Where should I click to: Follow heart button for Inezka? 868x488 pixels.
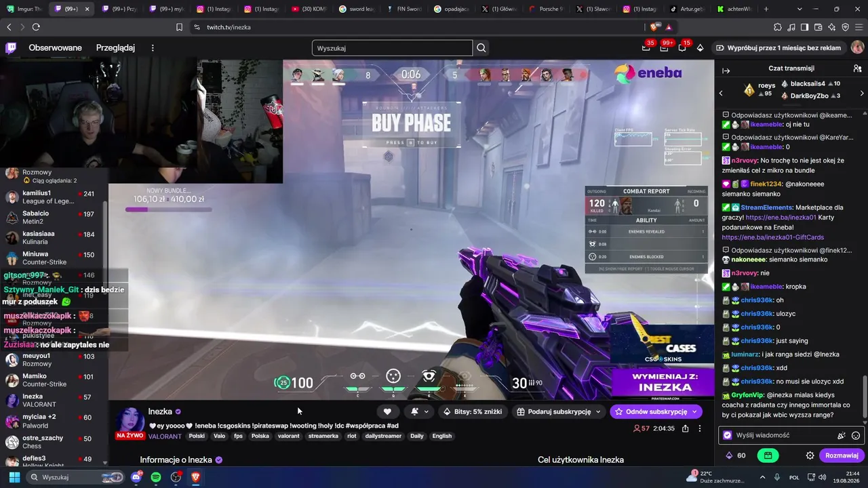387,411
